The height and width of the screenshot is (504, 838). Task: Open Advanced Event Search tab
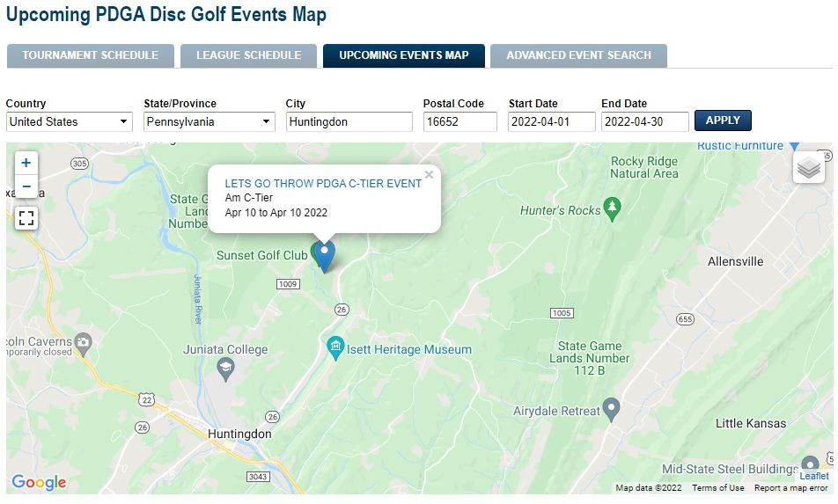[x=578, y=55]
